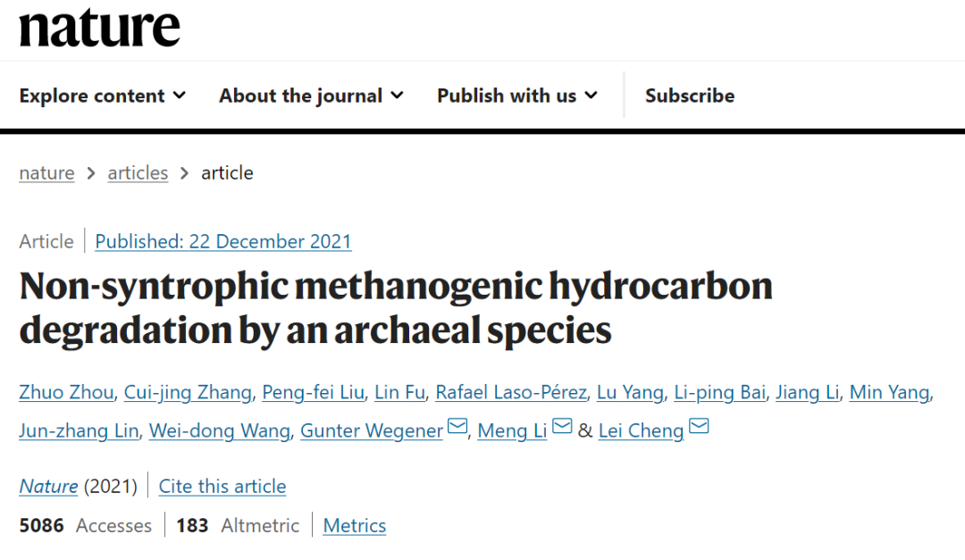Open the articles breadcrumb link
The height and width of the screenshot is (560, 965).
pyautogui.click(x=138, y=173)
